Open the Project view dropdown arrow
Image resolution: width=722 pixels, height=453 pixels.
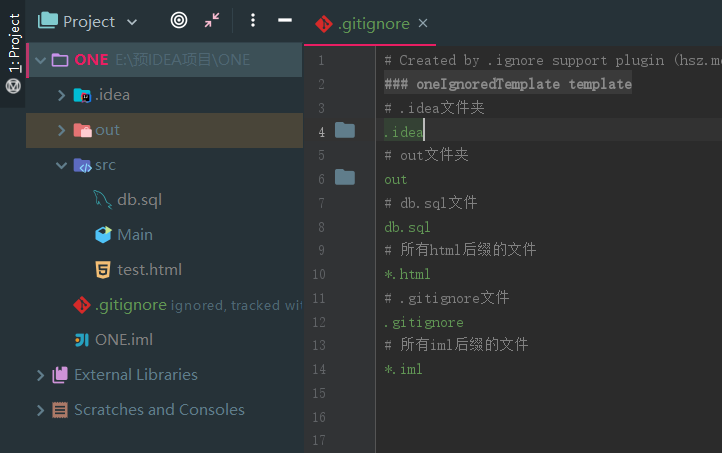[132, 22]
